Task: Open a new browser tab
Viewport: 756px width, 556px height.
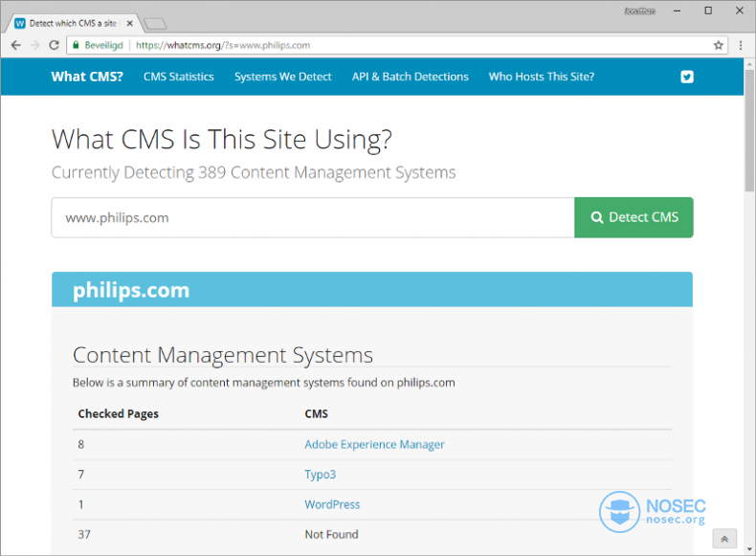Action: click(x=155, y=23)
